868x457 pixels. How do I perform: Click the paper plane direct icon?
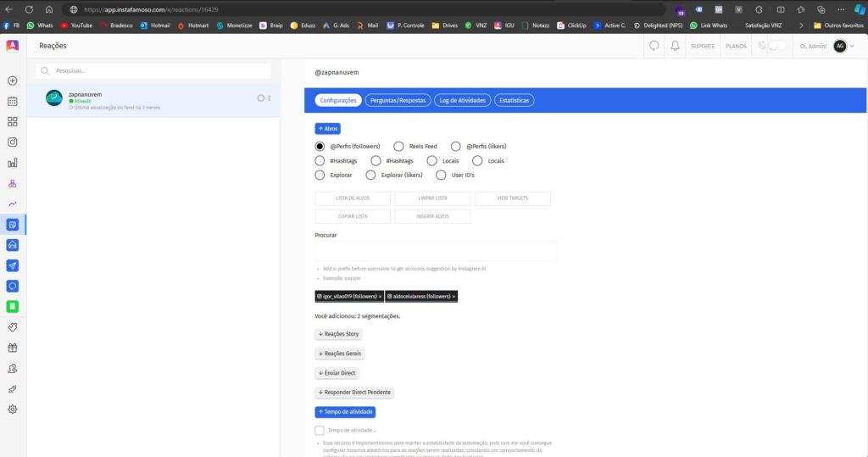point(13,265)
